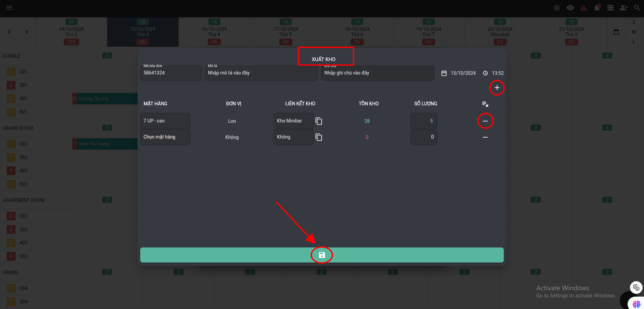Select room 201 in the room list

click(23, 72)
